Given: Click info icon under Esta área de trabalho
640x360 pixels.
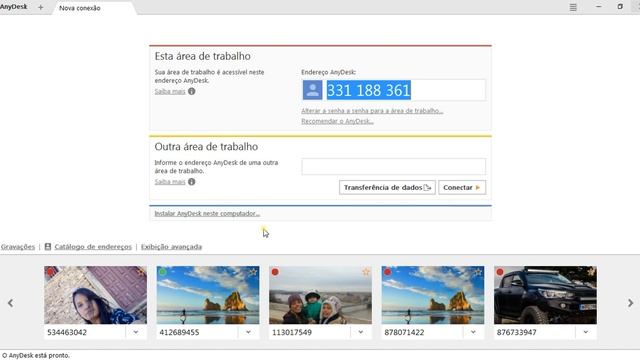Looking at the screenshot, I should click(191, 91).
